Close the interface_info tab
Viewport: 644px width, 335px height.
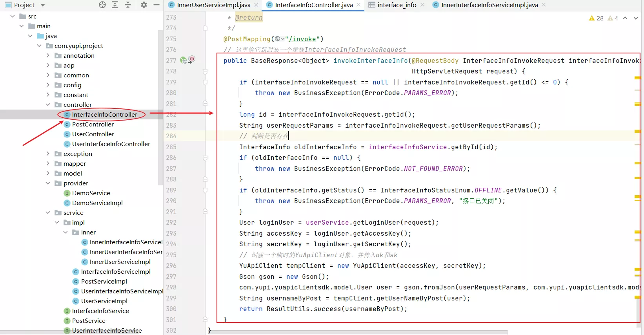click(x=422, y=5)
